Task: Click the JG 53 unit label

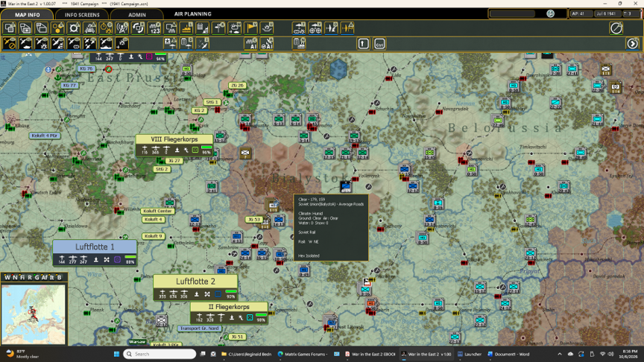Action: pyautogui.click(x=254, y=219)
